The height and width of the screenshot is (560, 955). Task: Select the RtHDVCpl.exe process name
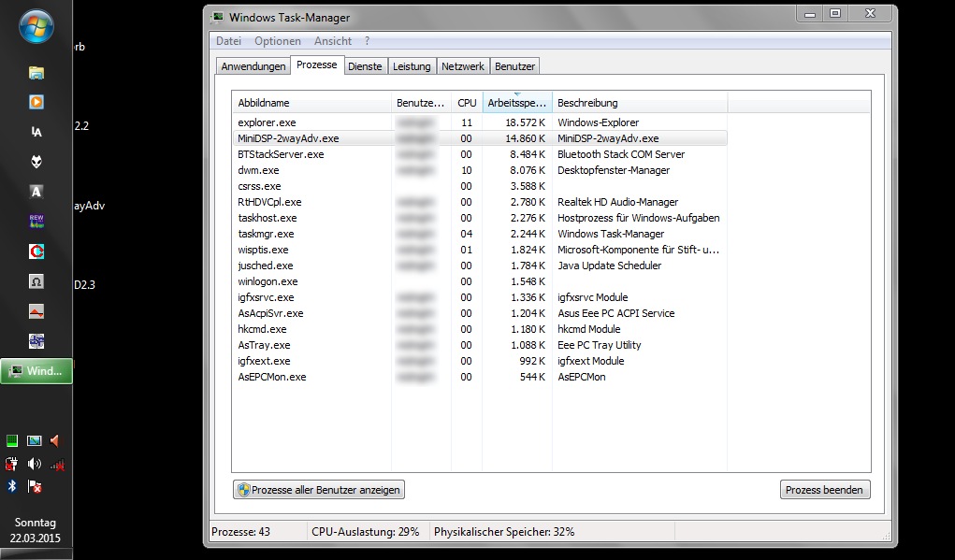[269, 202]
